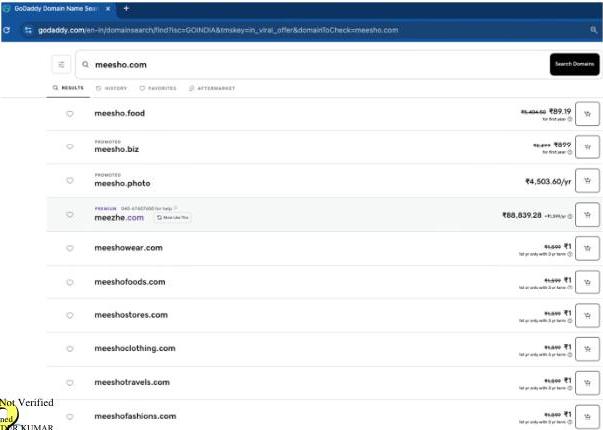Open site information icon in address bar
603x430 pixels.
coord(28,30)
